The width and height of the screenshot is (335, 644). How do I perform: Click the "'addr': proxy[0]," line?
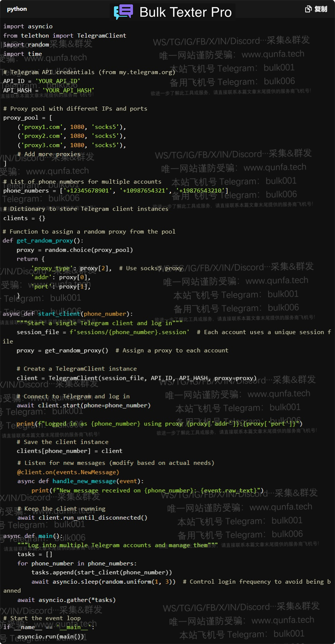[61, 277]
